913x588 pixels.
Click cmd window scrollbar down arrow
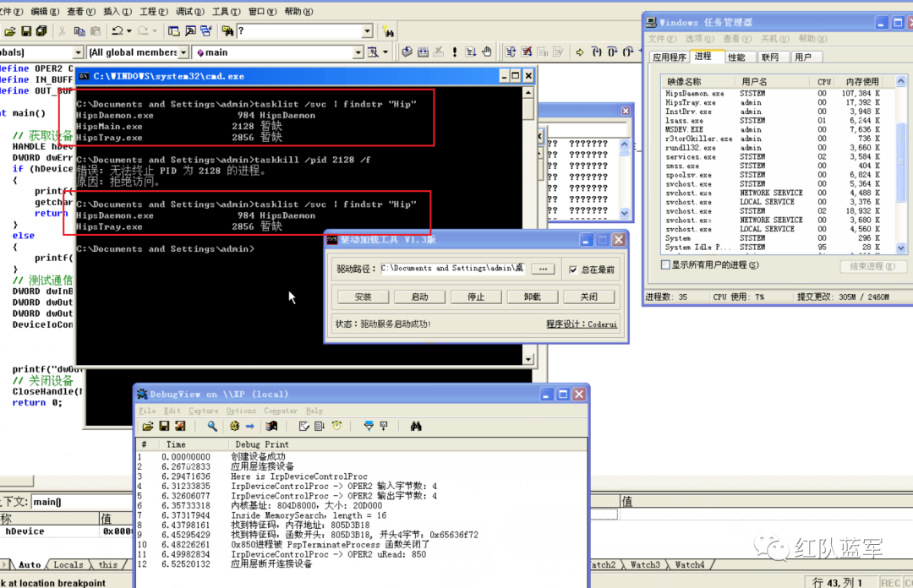coord(528,359)
